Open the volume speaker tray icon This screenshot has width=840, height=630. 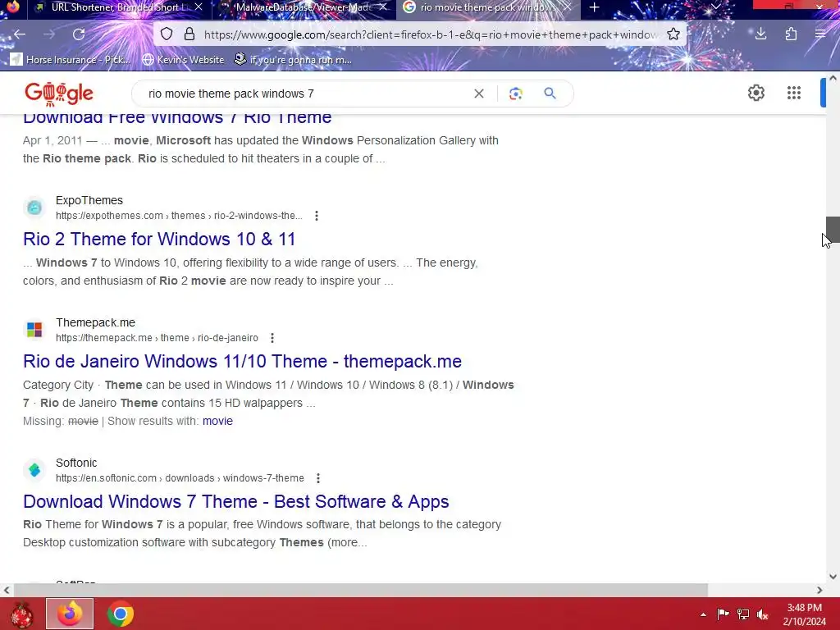pos(762,614)
